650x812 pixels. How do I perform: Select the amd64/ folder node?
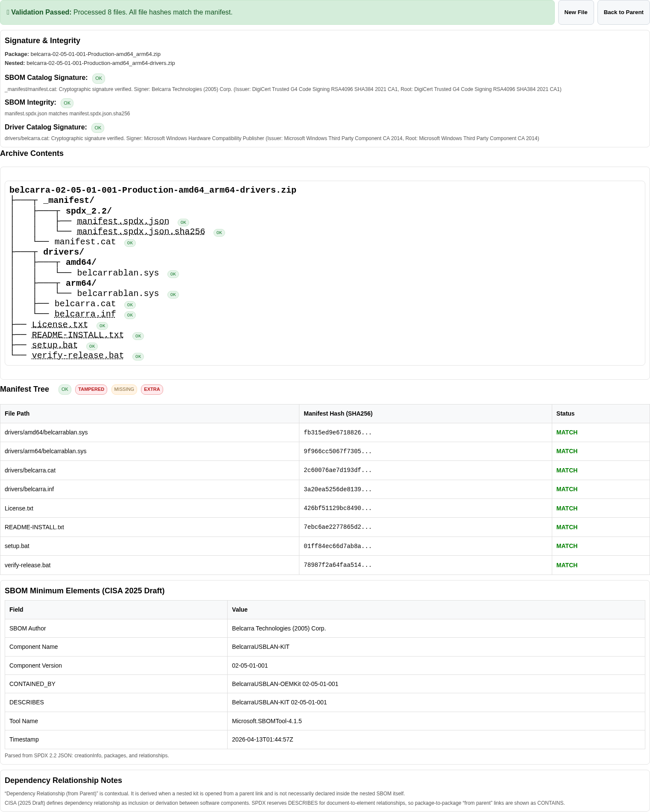click(x=81, y=262)
